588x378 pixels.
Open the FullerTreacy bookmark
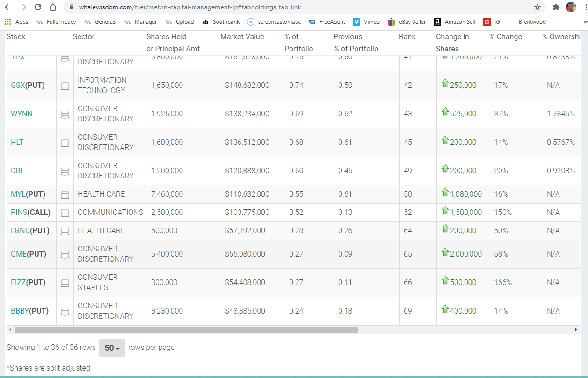pyautogui.click(x=56, y=22)
